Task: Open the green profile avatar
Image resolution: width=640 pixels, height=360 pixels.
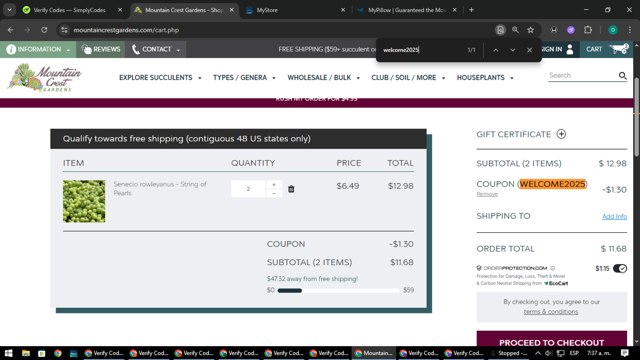Action: coord(613,30)
